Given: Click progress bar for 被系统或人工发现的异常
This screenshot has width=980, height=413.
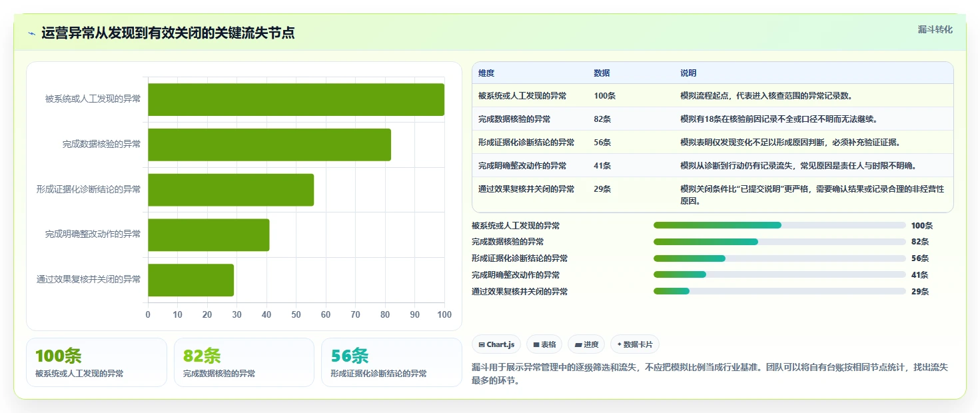Looking at the screenshot, I should 779,225.
